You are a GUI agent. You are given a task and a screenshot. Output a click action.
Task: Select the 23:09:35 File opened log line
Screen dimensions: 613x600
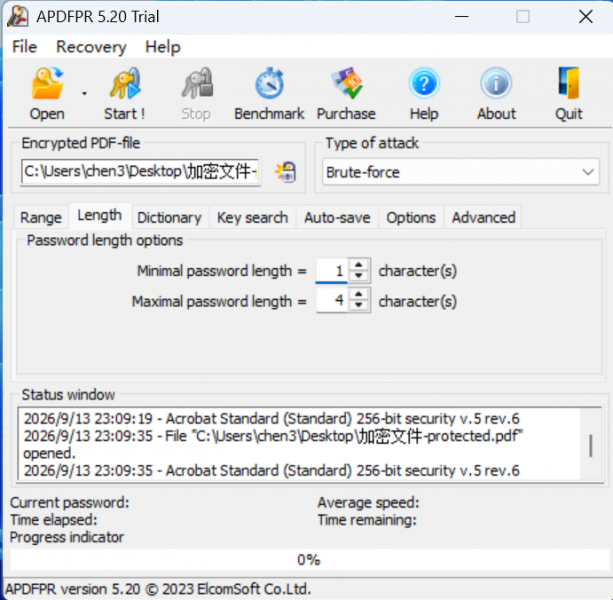274,436
